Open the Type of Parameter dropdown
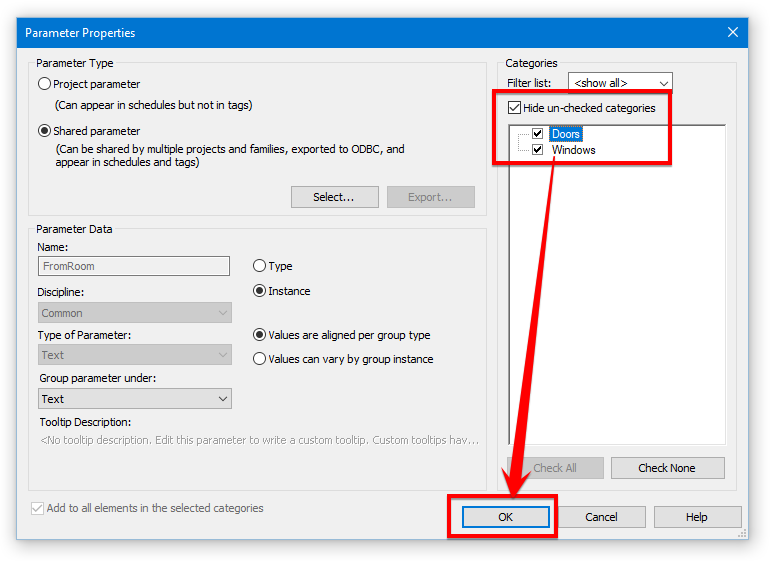Viewport: 773px width, 561px height. [x=135, y=355]
